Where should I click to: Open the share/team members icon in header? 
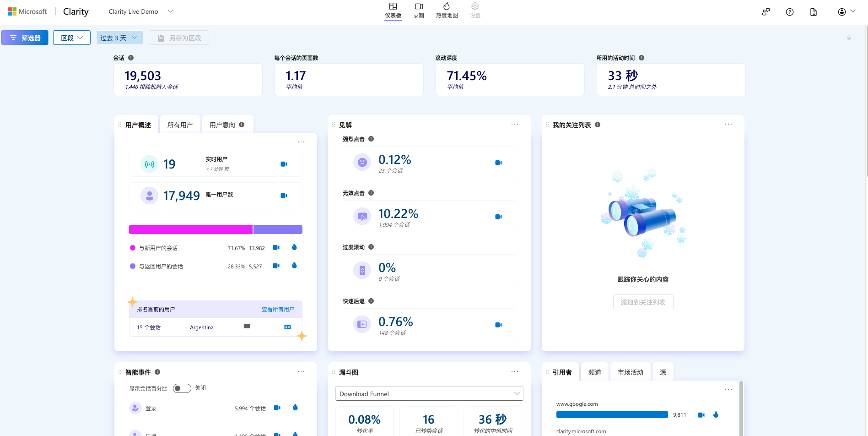pos(766,12)
